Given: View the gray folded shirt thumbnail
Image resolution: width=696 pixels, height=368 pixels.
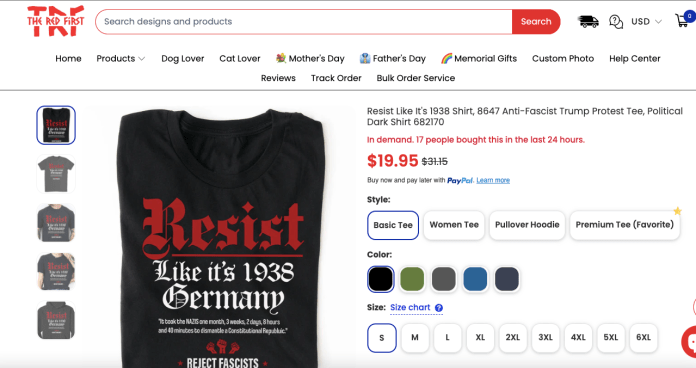Looking at the screenshot, I should 56,174.
